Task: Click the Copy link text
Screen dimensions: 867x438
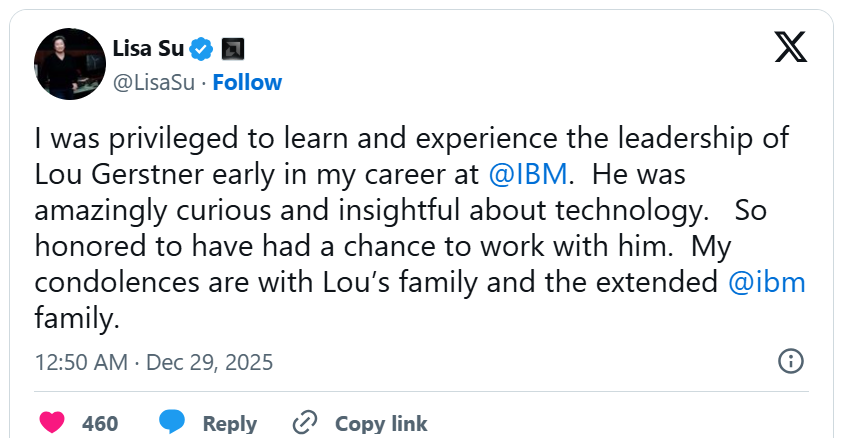Action: click(381, 423)
